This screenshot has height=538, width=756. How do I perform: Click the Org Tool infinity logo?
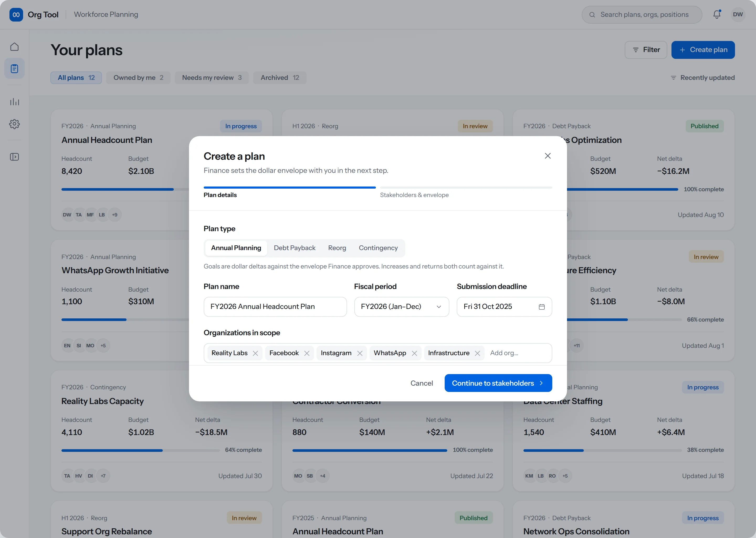pyautogui.click(x=16, y=14)
